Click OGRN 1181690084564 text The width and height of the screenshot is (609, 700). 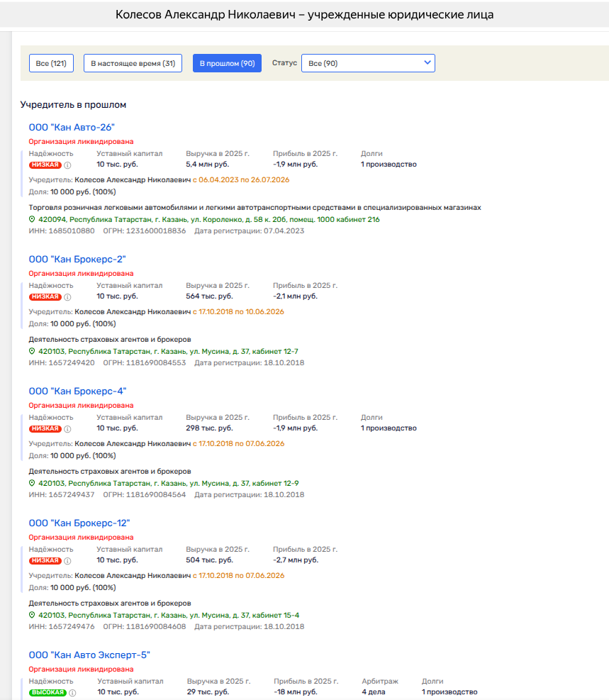coord(145,495)
